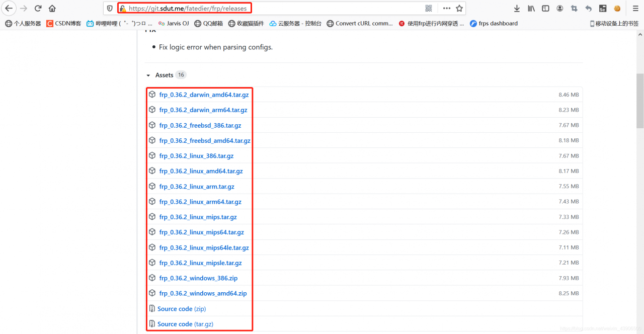The image size is (644, 334).
Task: Click the package icon beside frp_0.36.2_windows_amd64.zip
Action: tap(152, 293)
